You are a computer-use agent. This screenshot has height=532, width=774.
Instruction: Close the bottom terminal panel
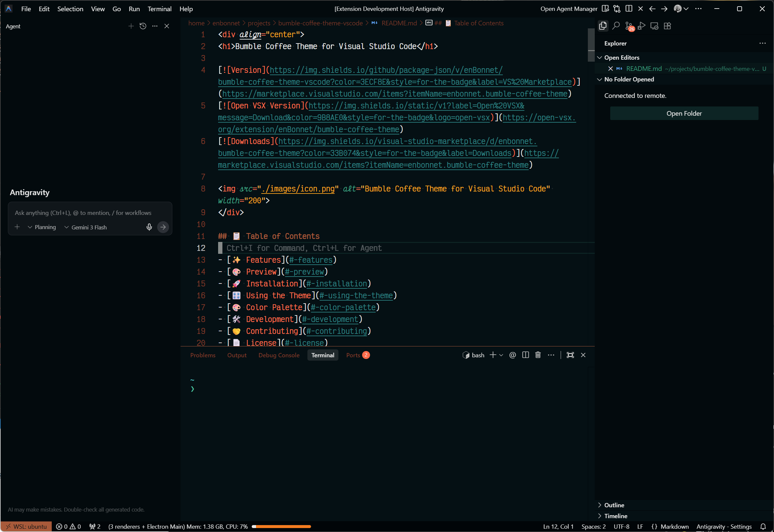(x=583, y=355)
